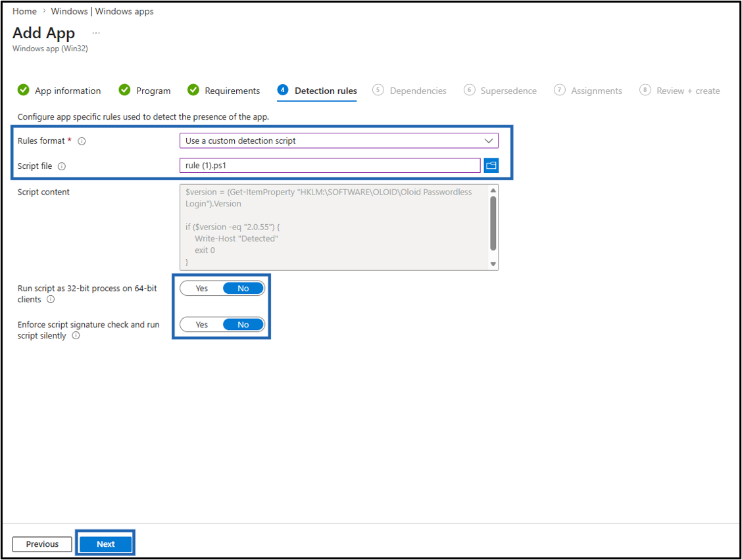Click the 'Windows app (Win32)' subtitle
This screenshot has width=742, height=560.
[50, 49]
